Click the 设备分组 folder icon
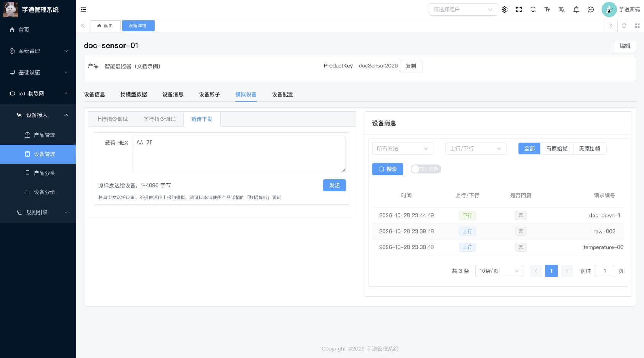Screen dimensions: 644x358 (27, 192)
